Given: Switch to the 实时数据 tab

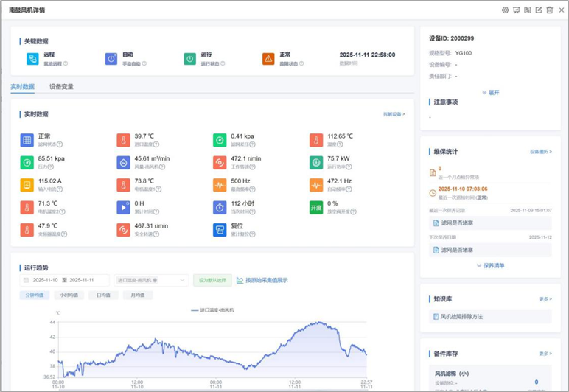Looking at the screenshot, I should 23,87.
